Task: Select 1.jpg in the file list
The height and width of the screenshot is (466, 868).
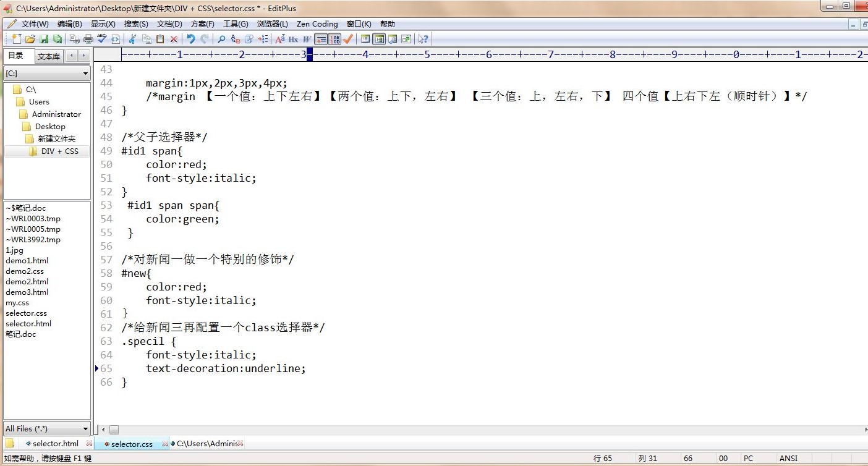Action: coord(14,250)
